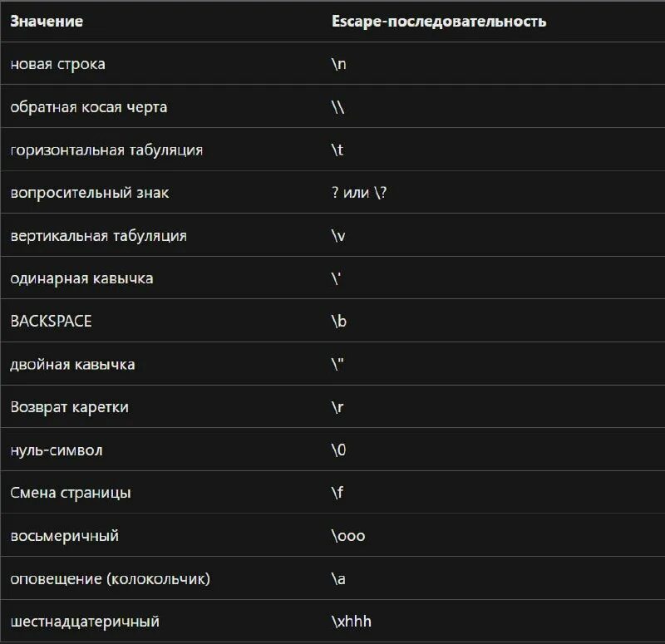Select the "? или \?" cell

(359, 193)
